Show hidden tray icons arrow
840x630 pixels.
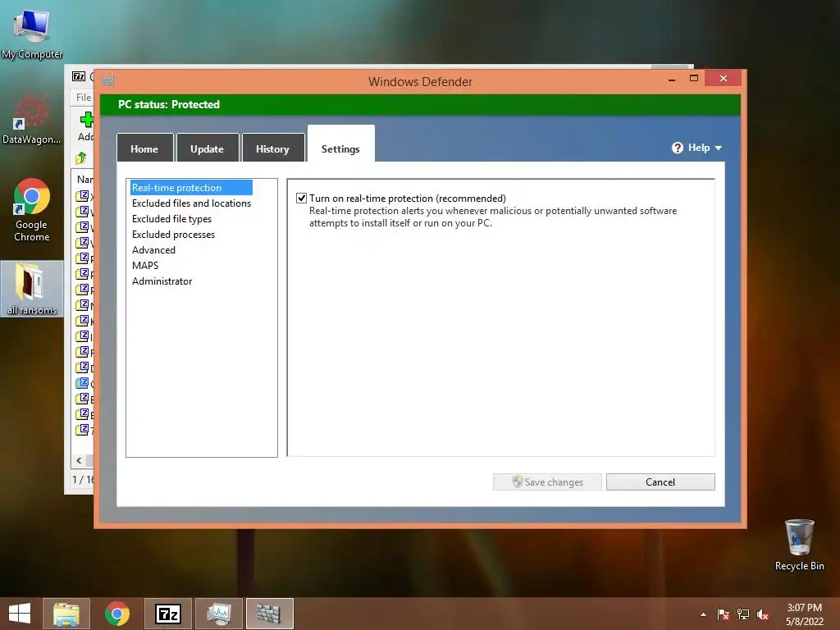(x=703, y=614)
